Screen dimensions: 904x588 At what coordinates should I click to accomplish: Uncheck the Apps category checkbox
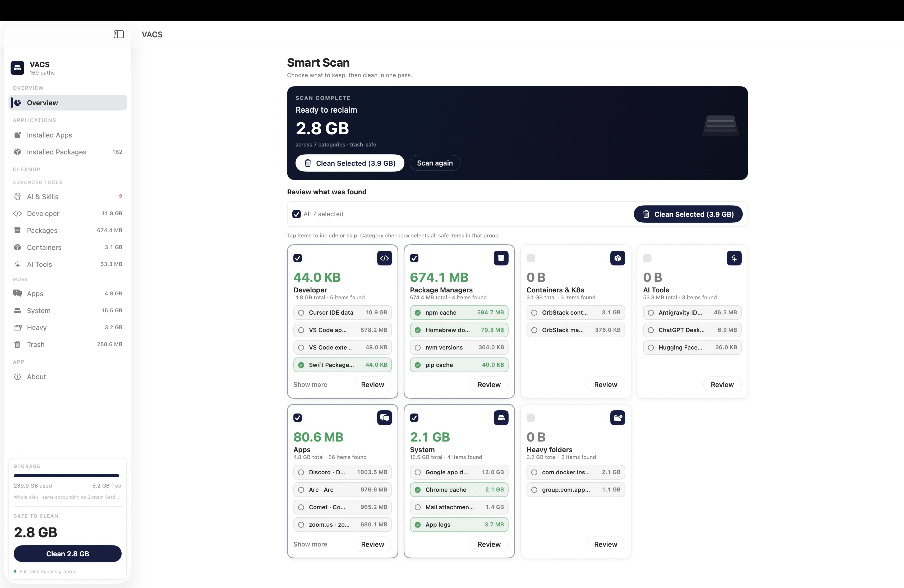pyautogui.click(x=298, y=418)
